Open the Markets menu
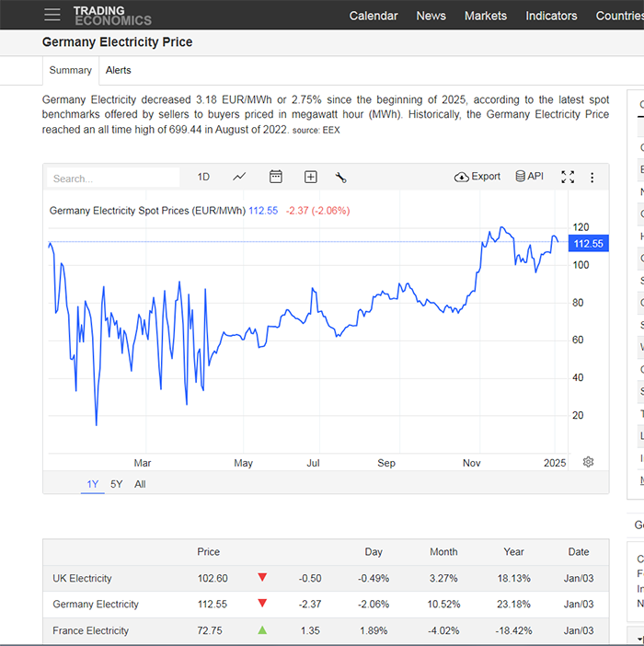This screenshot has width=644, height=646. [x=486, y=16]
